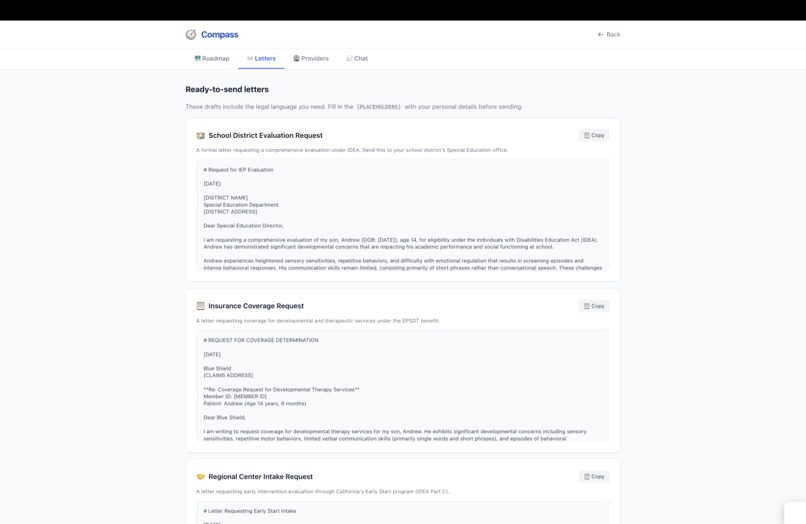The width and height of the screenshot is (806, 524).
Task: Click the Compass logo icon
Action: (191, 34)
